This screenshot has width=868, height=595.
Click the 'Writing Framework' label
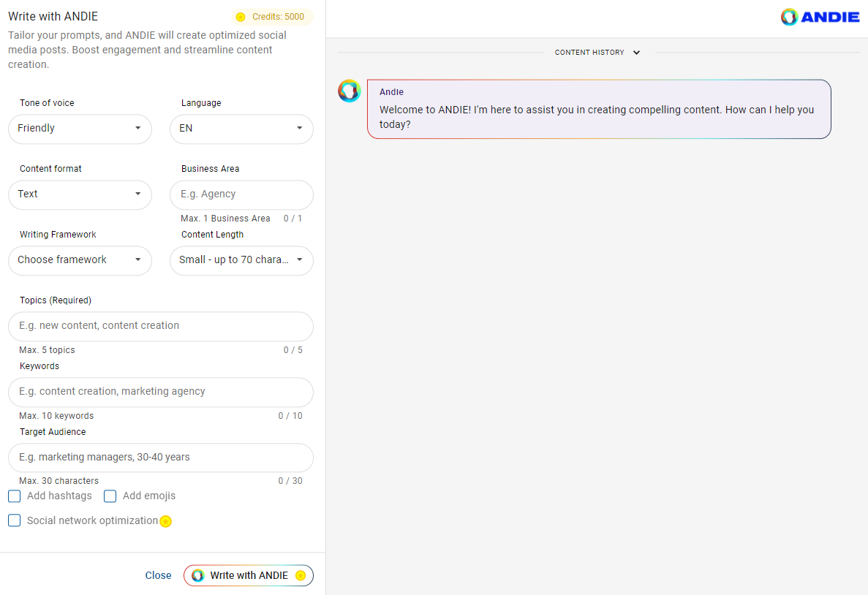[58, 235]
